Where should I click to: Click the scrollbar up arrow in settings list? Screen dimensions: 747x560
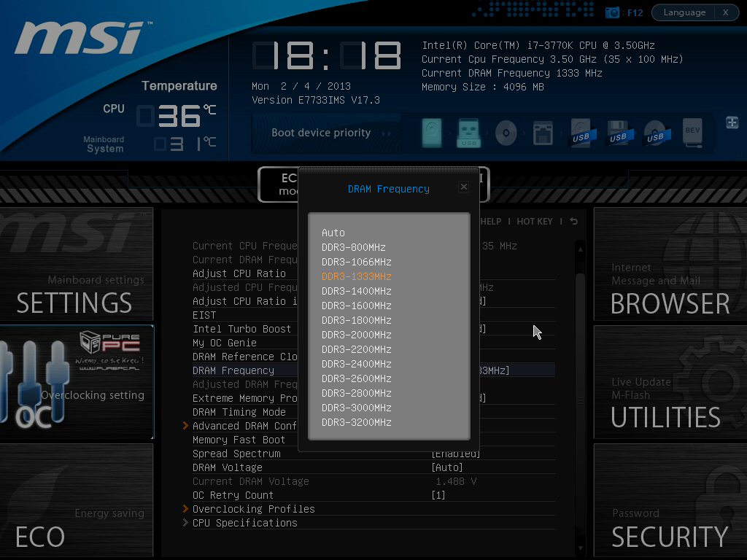point(580,249)
